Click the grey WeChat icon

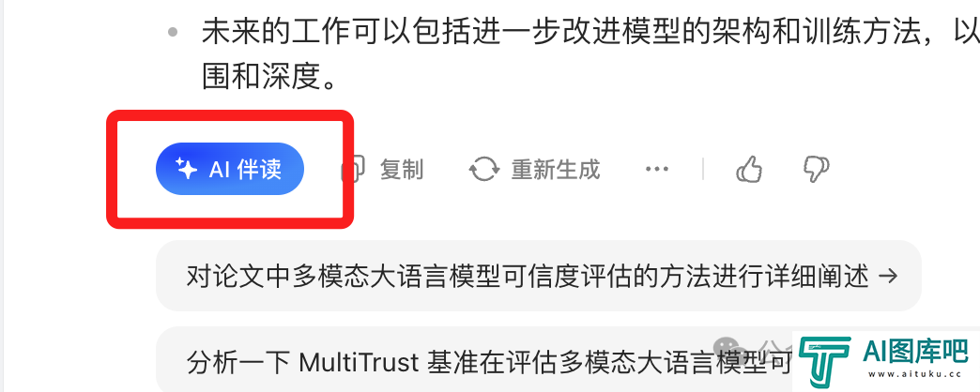tap(730, 348)
